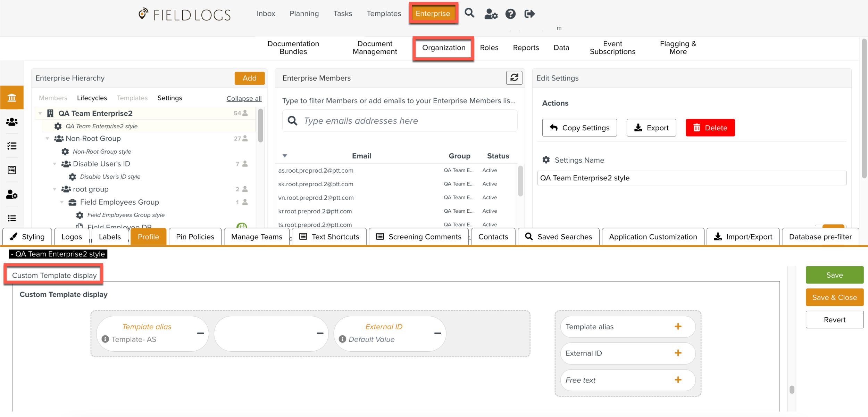The width and height of the screenshot is (868, 417).
Task: Click the email addresses filter field
Action: pyautogui.click(x=400, y=121)
